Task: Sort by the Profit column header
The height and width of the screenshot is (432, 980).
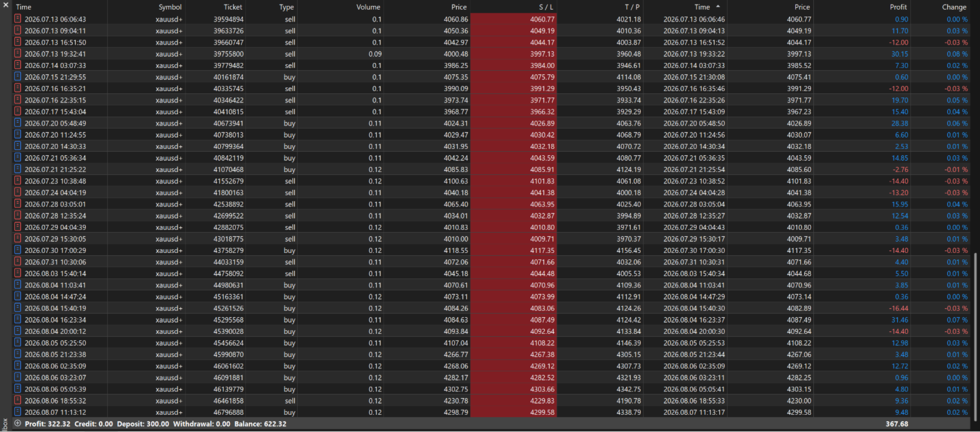Action: click(862, 7)
